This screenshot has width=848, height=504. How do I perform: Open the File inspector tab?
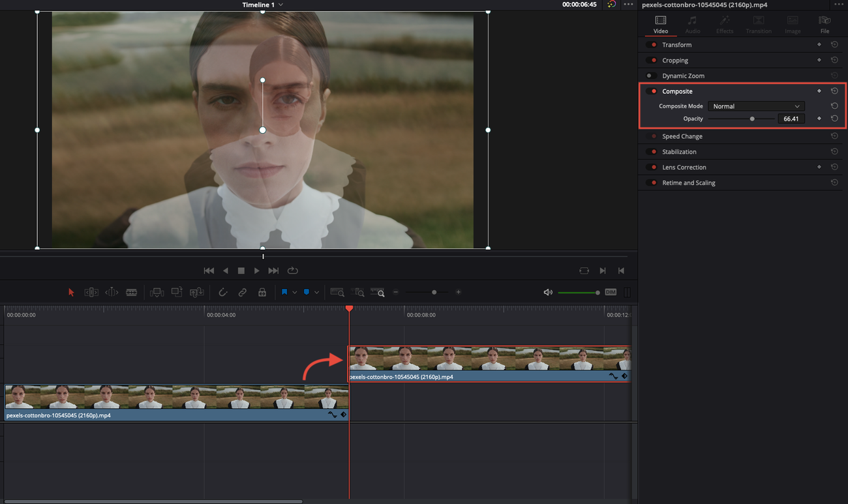point(824,25)
